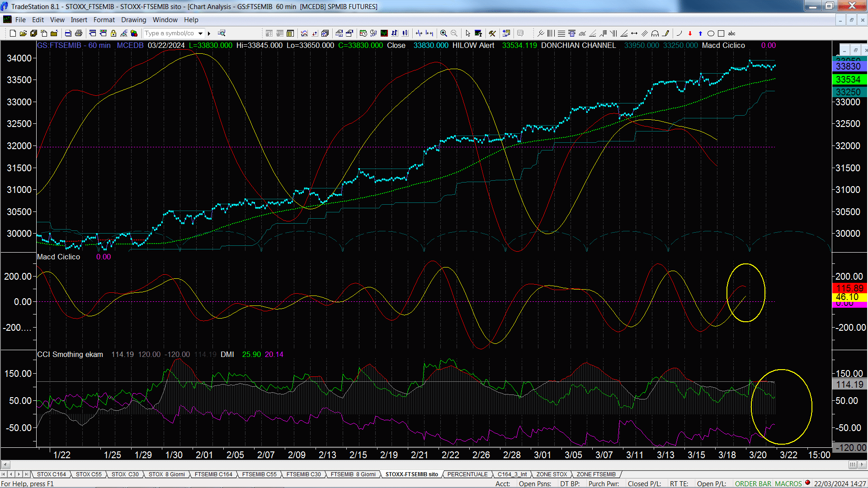Switch to the ZONE FTSEMIB tab
The height and width of the screenshot is (488, 868).
[596, 474]
